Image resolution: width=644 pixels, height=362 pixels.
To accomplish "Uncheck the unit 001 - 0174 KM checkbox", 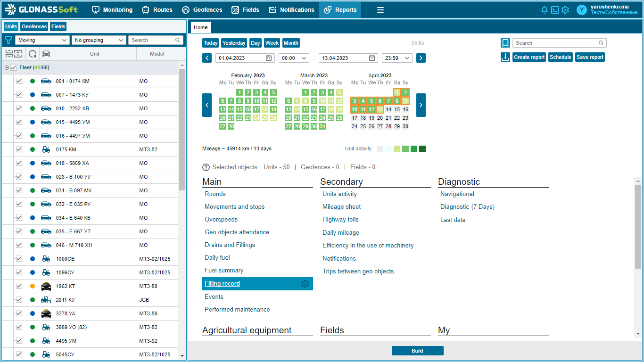I will click(x=19, y=81).
